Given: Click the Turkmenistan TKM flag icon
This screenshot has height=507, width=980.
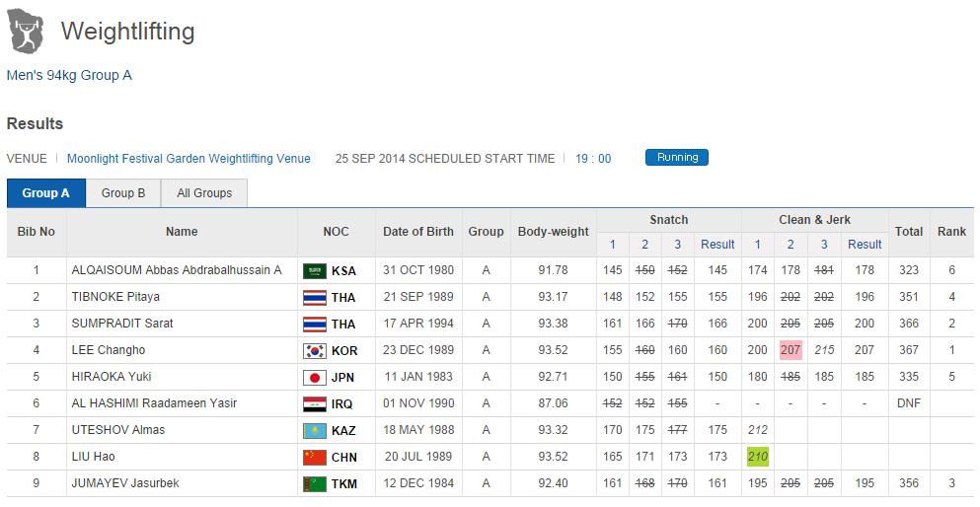Looking at the screenshot, I should (315, 483).
